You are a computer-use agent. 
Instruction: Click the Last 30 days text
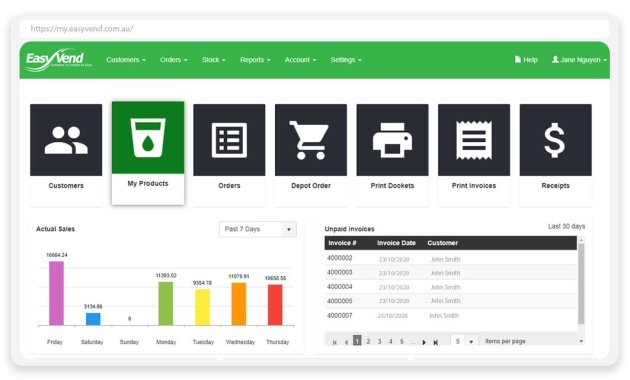(567, 227)
